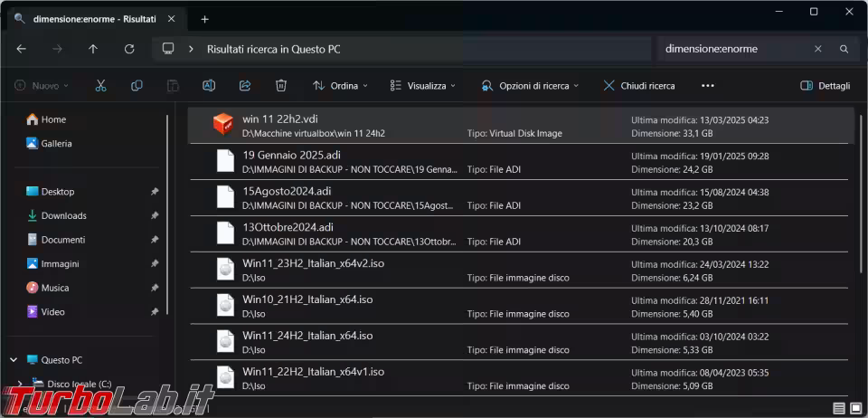
Task: Click Tipo: Virtual Disk Image label
Action: click(x=514, y=133)
